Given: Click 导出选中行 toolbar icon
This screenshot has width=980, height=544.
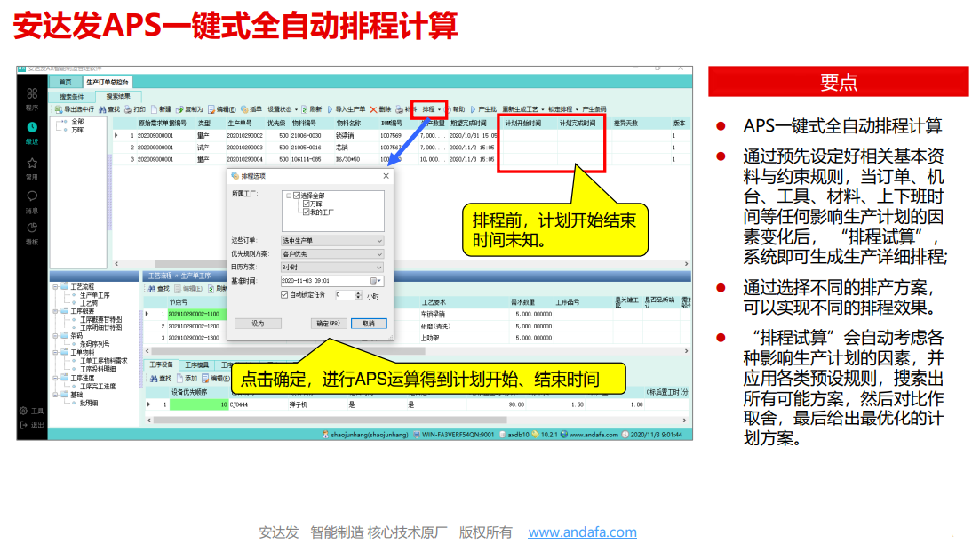Looking at the screenshot, I should (59, 109).
